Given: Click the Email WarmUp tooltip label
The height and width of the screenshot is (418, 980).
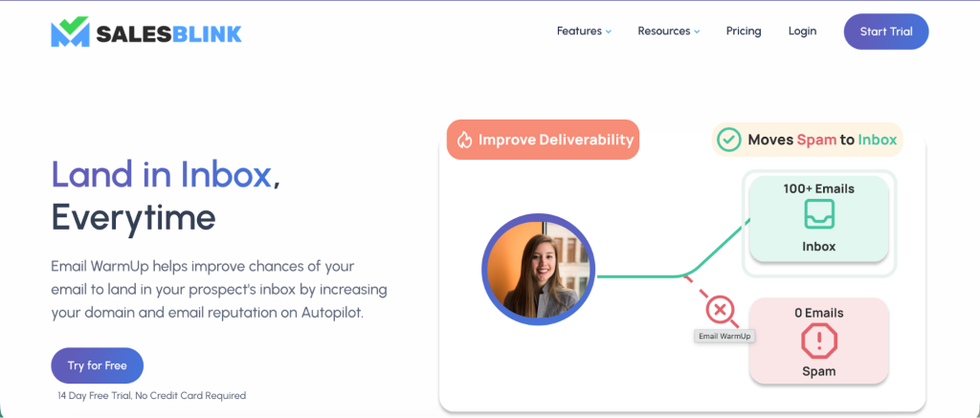Looking at the screenshot, I should [725, 336].
